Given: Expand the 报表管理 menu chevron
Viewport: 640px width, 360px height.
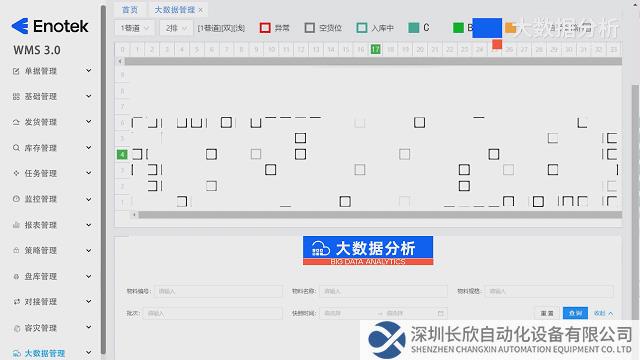Looking at the screenshot, I should (x=89, y=224).
